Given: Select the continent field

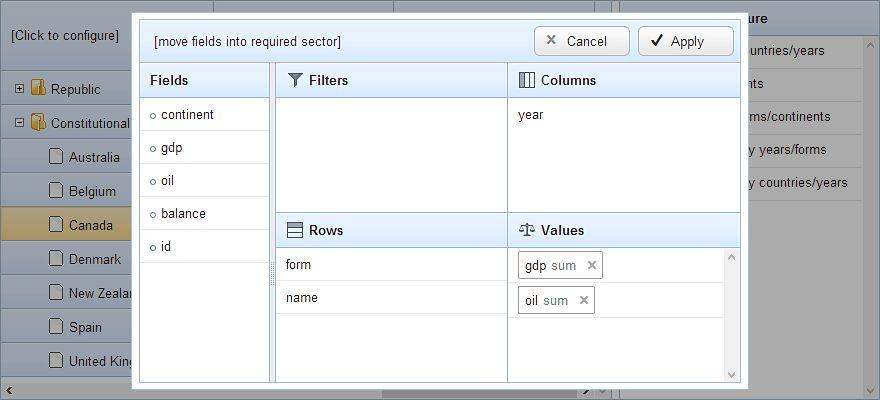Looking at the screenshot, I should point(187,114).
